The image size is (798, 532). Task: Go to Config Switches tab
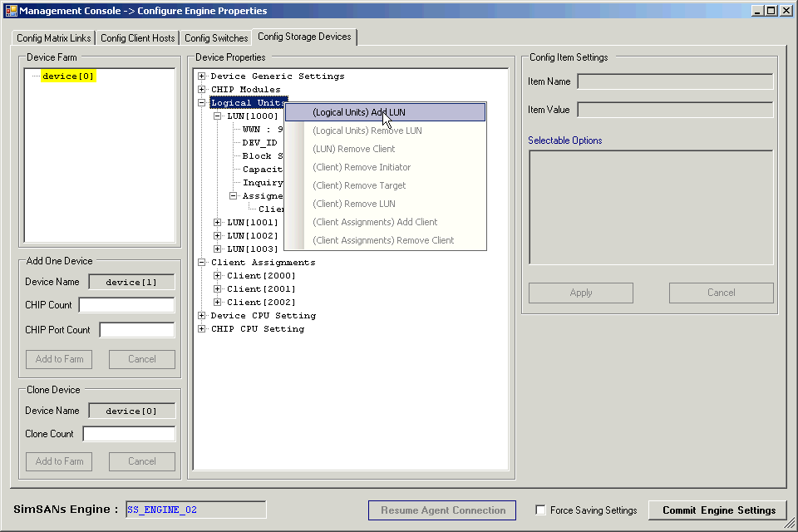coord(216,38)
